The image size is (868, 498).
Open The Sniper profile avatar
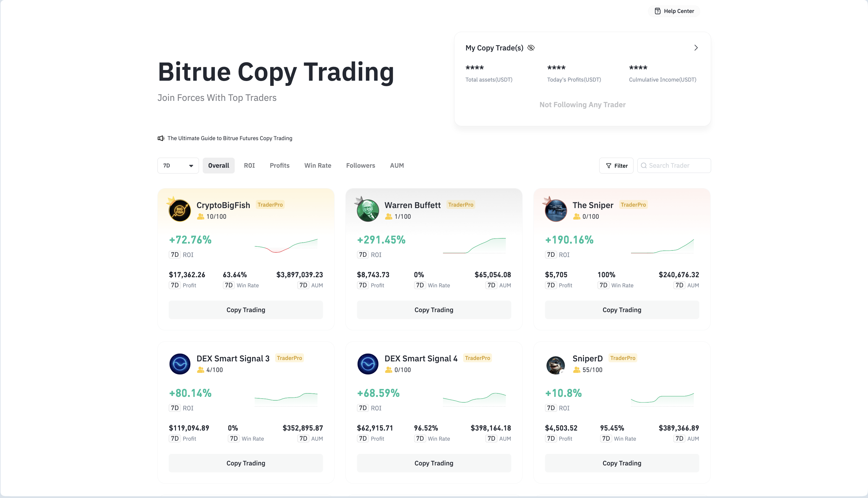[556, 210]
